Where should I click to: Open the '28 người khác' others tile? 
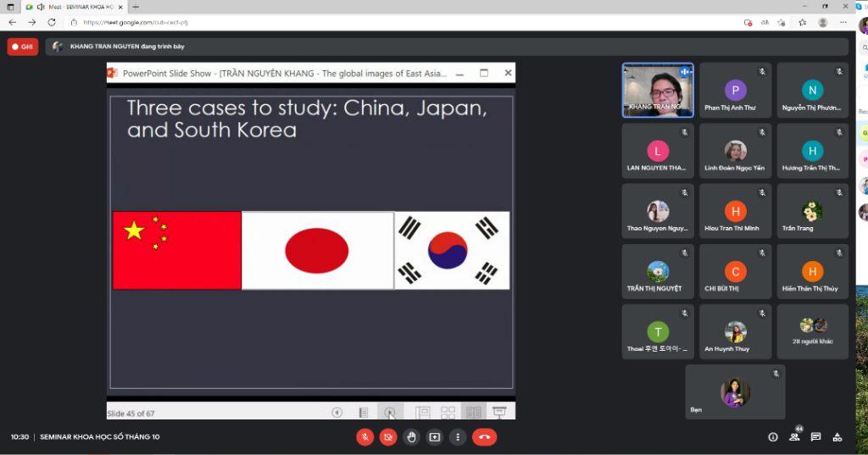point(813,332)
